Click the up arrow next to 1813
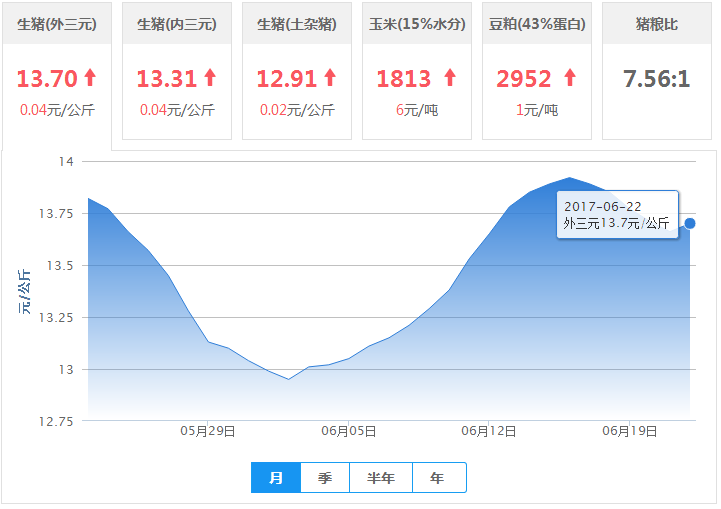Viewport: 721px width, 509px height. click(x=449, y=77)
